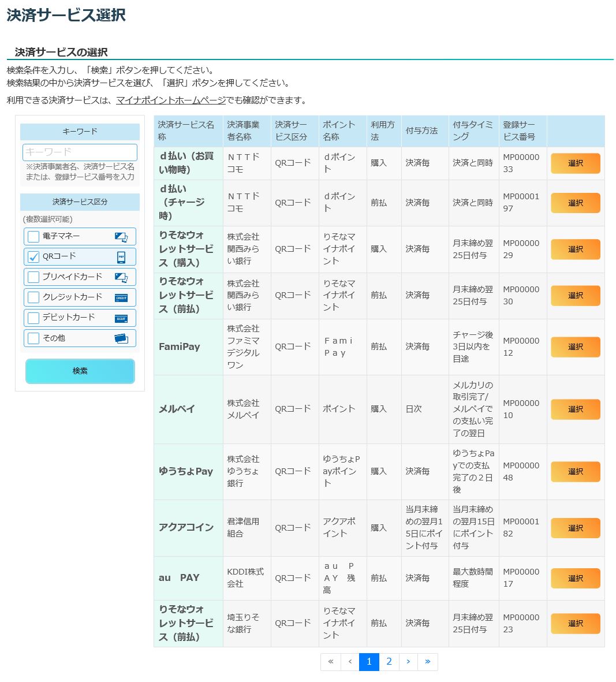Screen dimensions: 616x682
Task: Click the チャージ後3日以内を目途 timing cell
Action: click(x=474, y=347)
